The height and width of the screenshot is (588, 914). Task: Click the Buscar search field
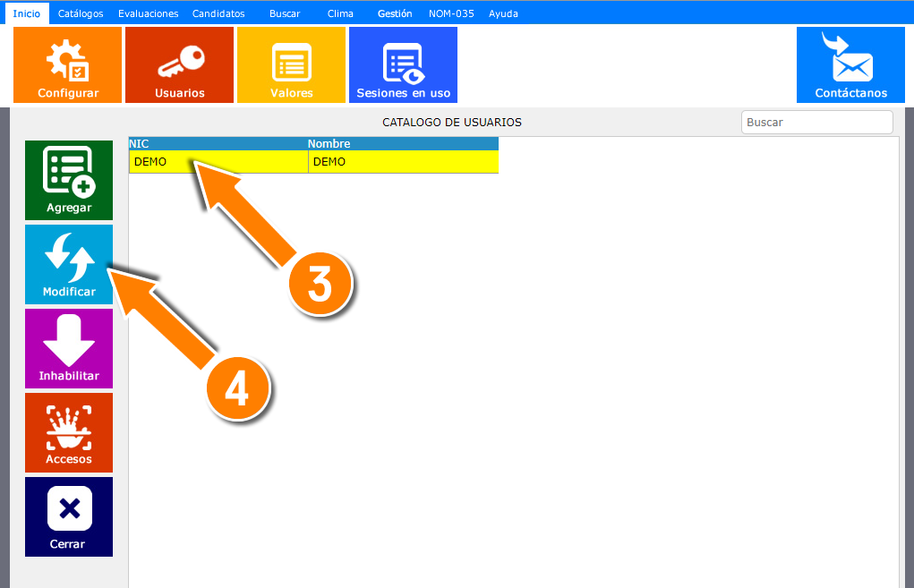[x=816, y=123]
